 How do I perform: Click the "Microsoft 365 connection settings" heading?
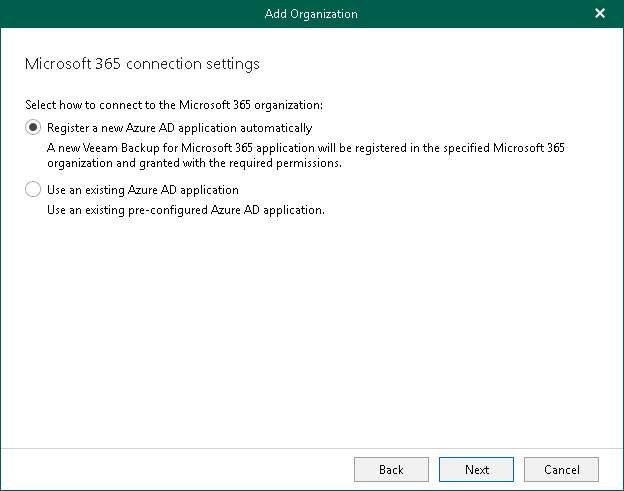141,64
